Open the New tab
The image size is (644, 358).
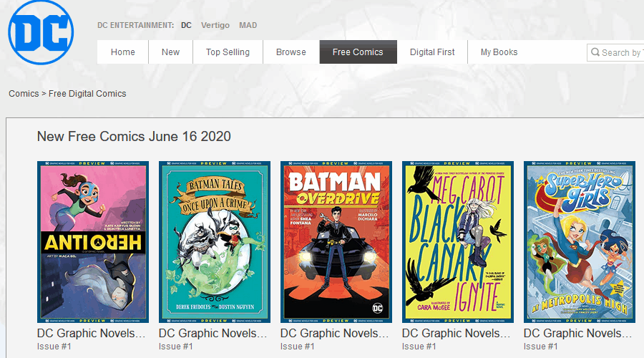click(170, 52)
